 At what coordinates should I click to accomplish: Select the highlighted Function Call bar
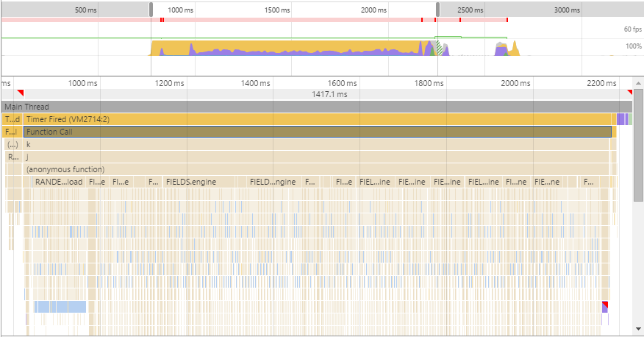(318, 132)
